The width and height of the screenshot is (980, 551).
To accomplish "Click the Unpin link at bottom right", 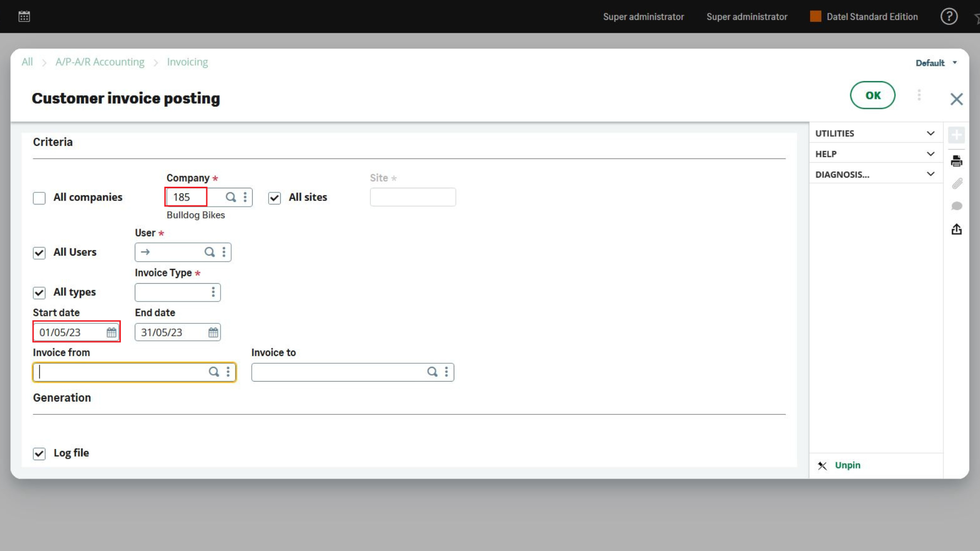I will pos(847,465).
